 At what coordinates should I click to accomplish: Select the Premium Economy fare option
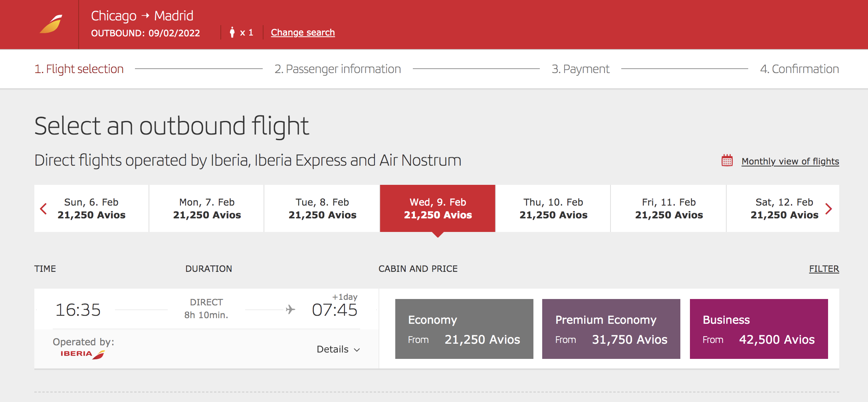pos(611,329)
